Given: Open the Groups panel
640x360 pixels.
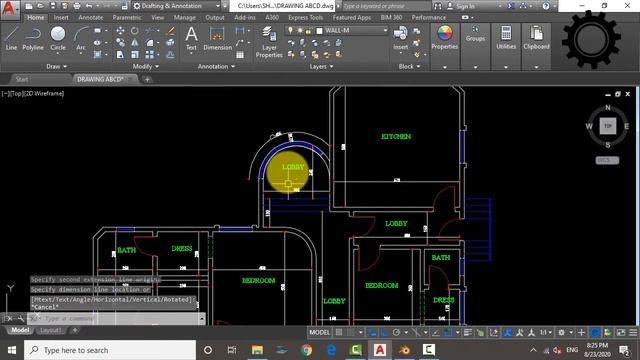Looking at the screenshot, I should coord(475,33).
